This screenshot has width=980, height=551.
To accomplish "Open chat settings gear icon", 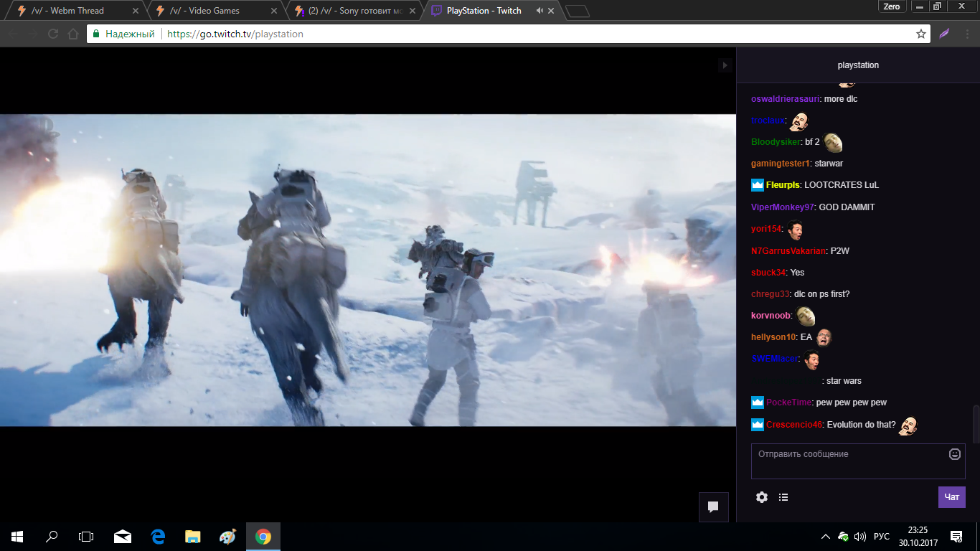I will coord(762,497).
